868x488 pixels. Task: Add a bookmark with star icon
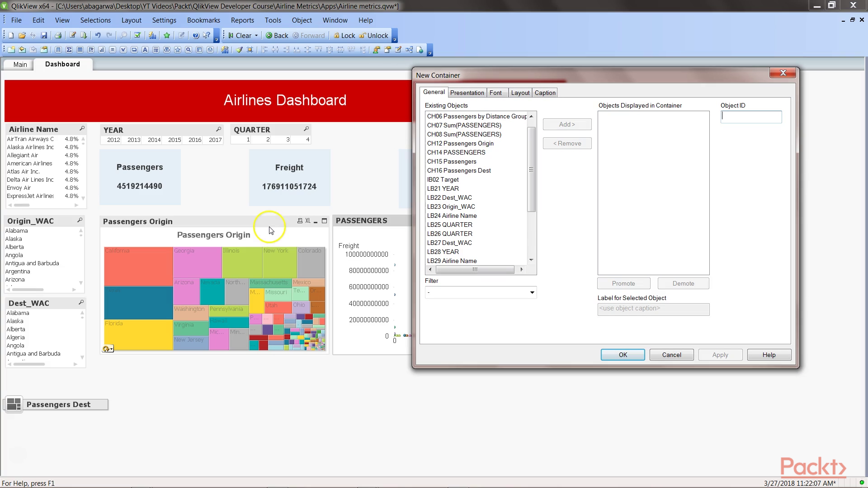tap(167, 35)
